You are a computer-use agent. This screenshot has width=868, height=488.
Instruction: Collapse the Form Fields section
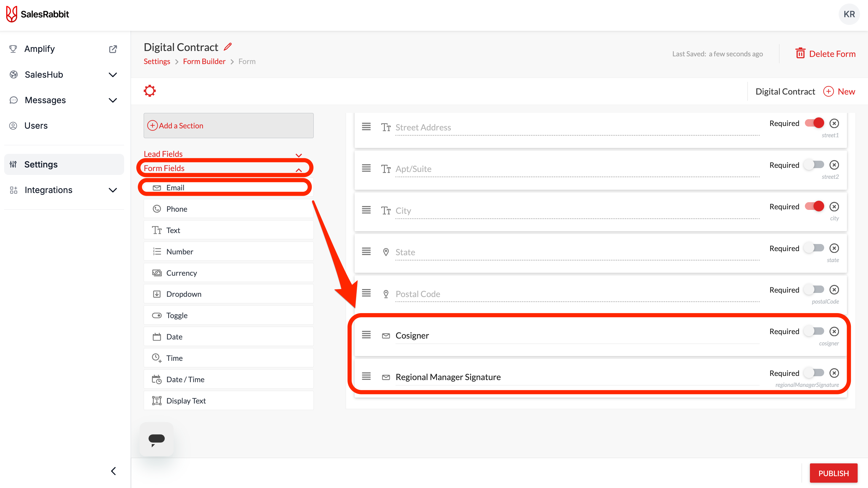(298, 169)
